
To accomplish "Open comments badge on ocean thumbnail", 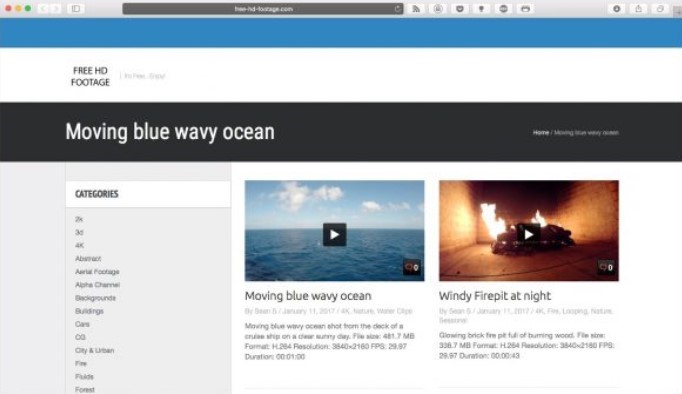I will [x=412, y=267].
